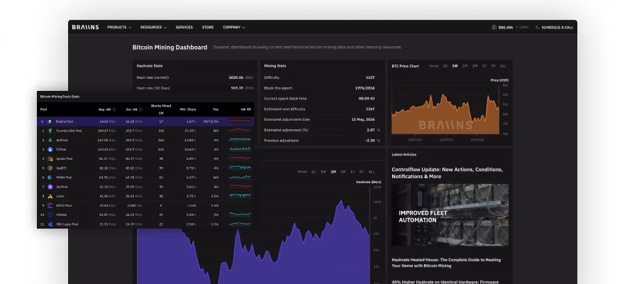Select 1M period on hashrate chart

coord(333,172)
